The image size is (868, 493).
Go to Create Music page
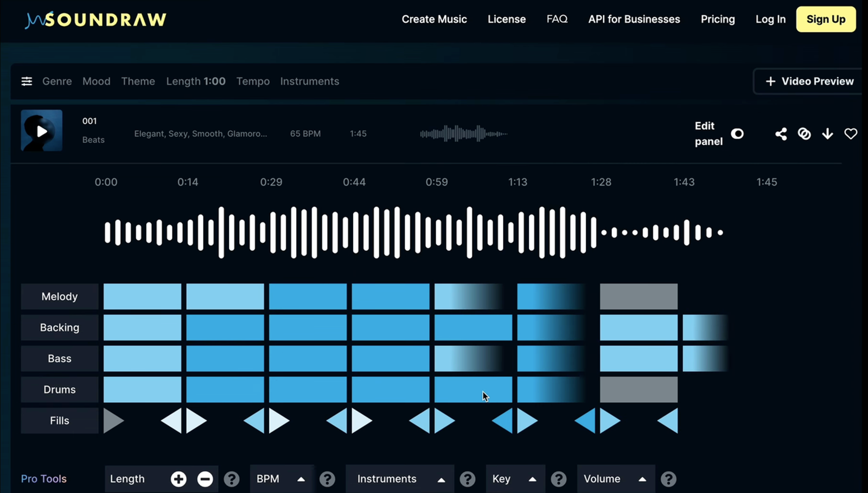click(x=434, y=19)
